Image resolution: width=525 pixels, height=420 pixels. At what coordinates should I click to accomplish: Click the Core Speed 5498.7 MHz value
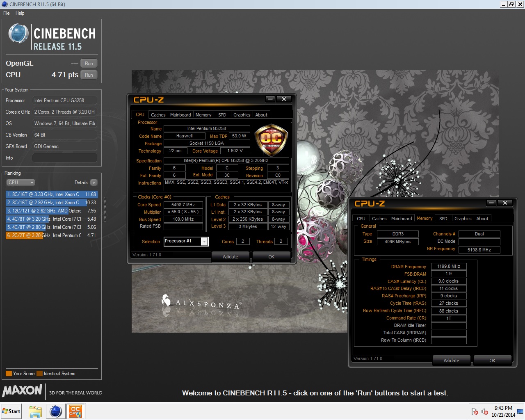point(183,205)
